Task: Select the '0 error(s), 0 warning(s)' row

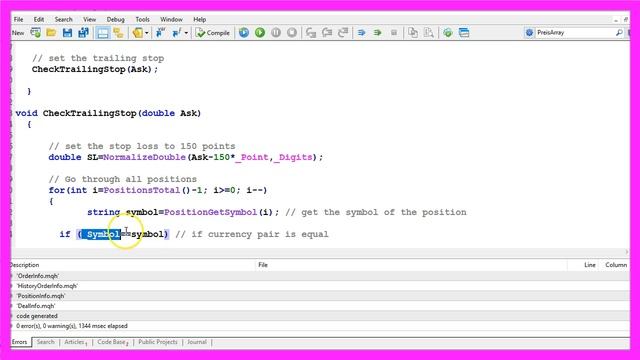Action: [320, 326]
